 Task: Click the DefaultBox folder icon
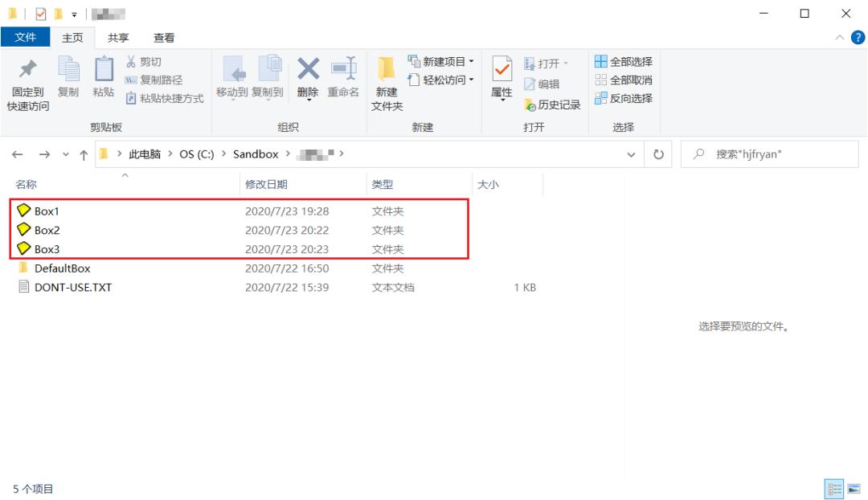click(23, 268)
